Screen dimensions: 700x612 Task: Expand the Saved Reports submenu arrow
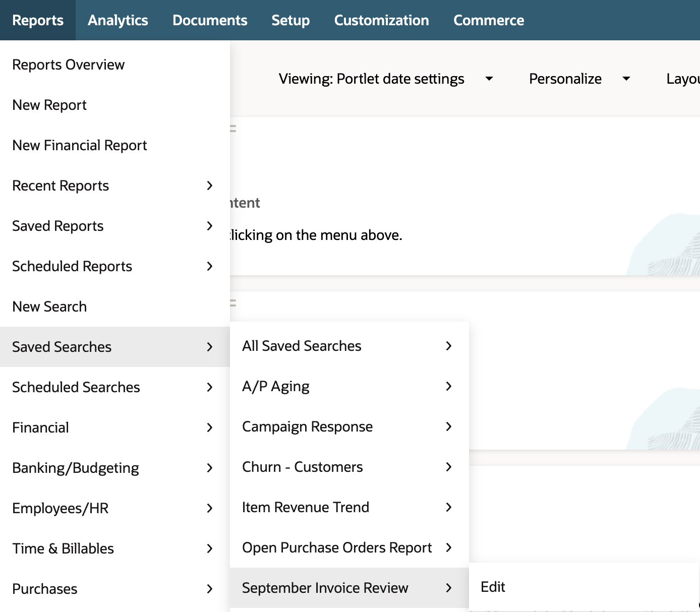pyautogui.click(x=210, y=226)
